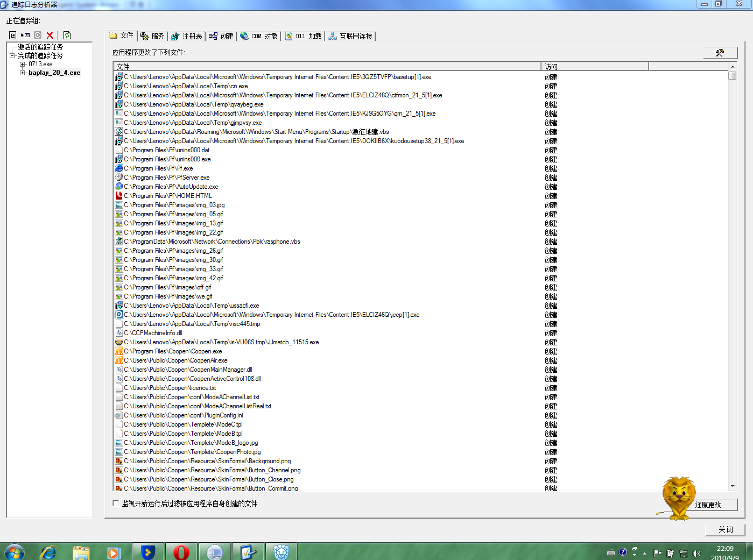Sort by the 访问 column header
The image size is (753, 560).
pyautogui.click(x=595, y=67)
